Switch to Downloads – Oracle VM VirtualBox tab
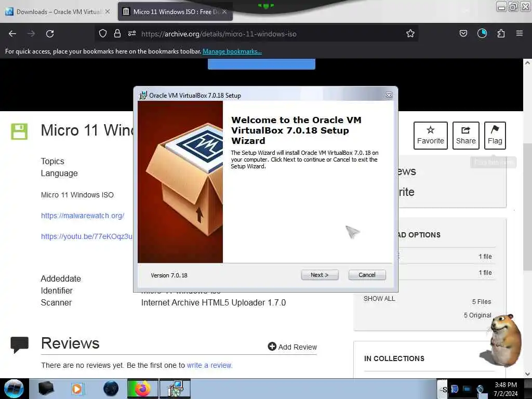The image size is (532, 399). click(x=58, y=11)
